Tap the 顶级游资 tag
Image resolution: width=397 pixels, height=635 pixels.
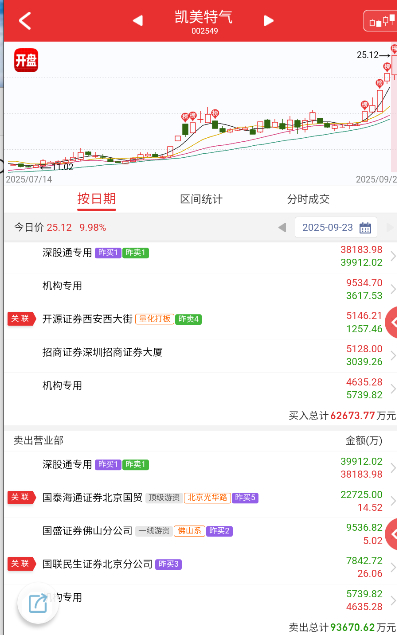coord(164,498)
